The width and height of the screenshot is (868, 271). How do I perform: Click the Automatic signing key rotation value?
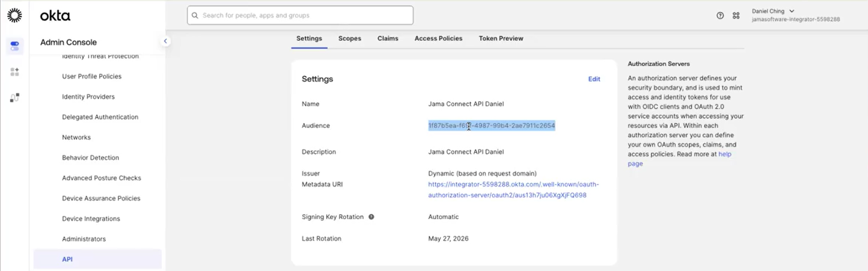[x=443, y=217]
